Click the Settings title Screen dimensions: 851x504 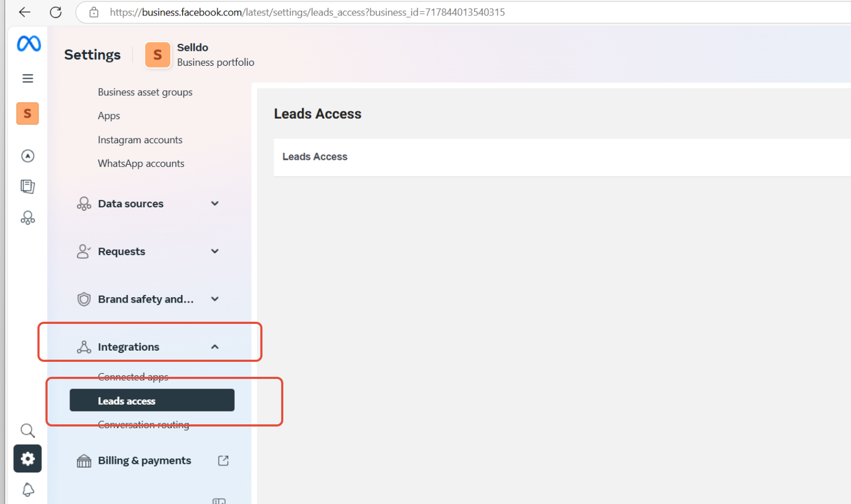tap(92, 55)
